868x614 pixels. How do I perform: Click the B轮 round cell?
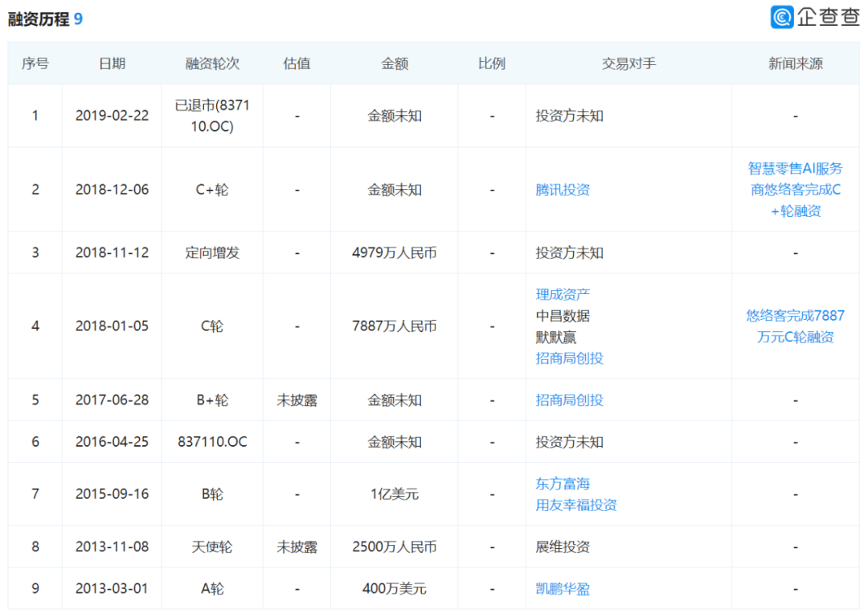pyautogui.click(x=212, y=494)
